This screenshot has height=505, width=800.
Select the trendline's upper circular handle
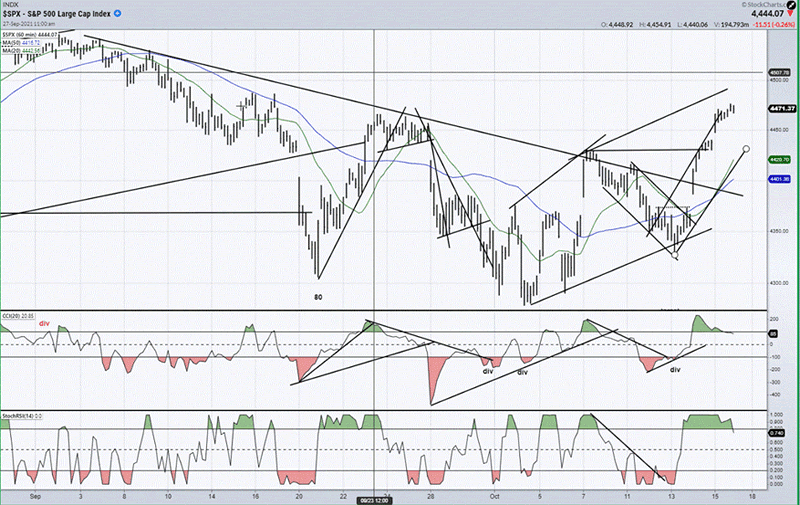click(x=746, y=149)
